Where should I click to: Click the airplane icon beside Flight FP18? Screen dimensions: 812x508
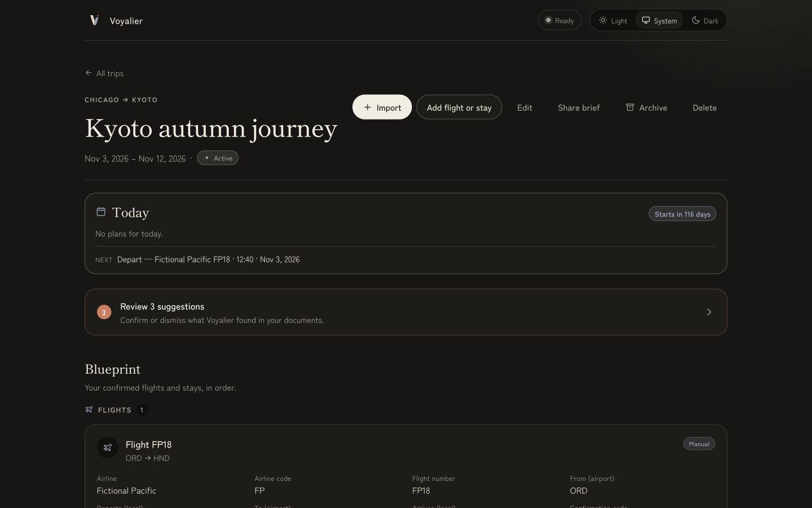pyautogui.click(x=108, y=448)
